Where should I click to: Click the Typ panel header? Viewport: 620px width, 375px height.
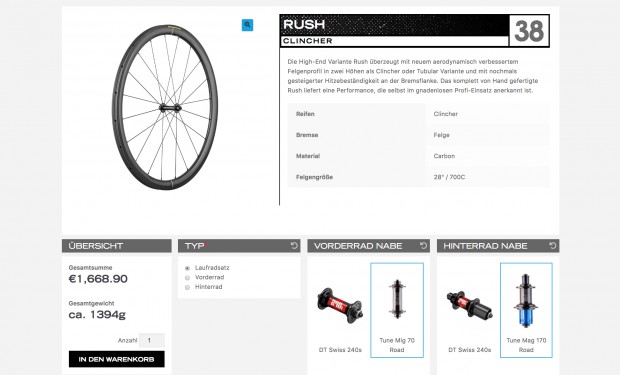coord(239,246)
